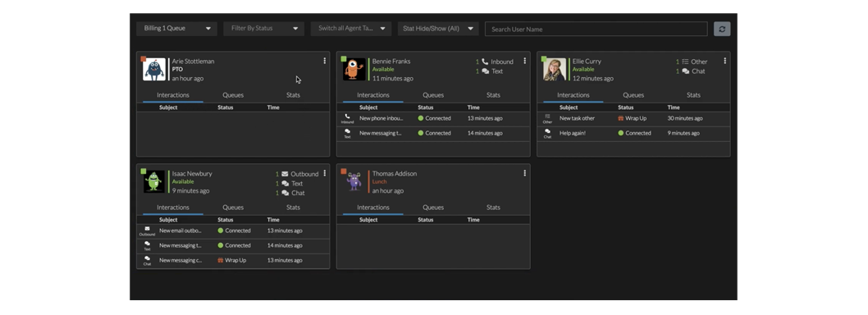Open the Switch all Agent Tabs dropdown
Viewport: 868px width, 315px height.
point(351,28)
